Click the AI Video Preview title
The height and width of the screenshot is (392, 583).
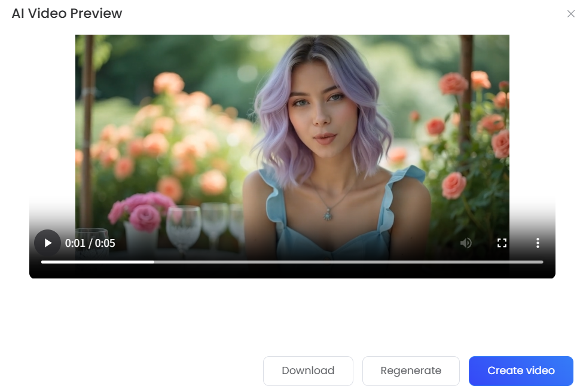click(x=67, y=13)
